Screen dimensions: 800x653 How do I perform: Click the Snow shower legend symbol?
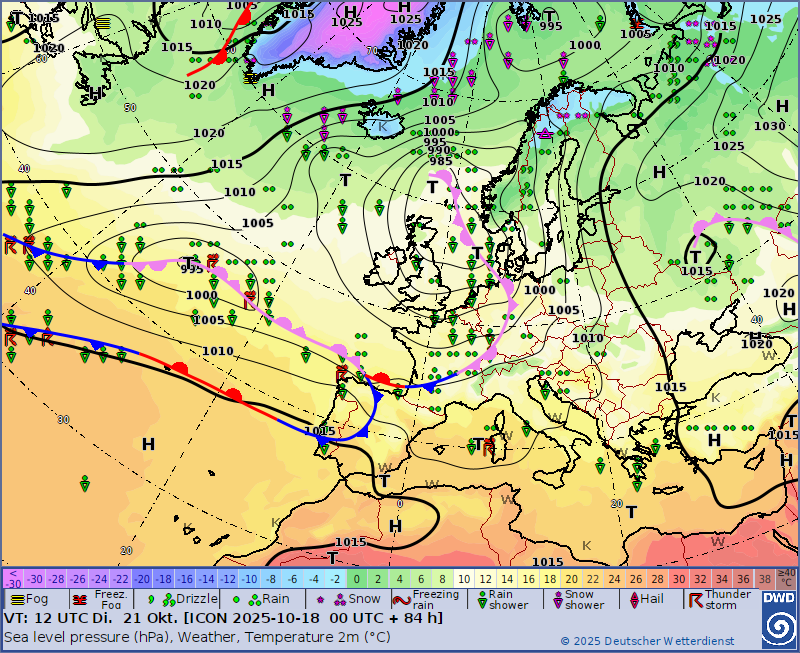pyautogui.click(x=557, y=600)
